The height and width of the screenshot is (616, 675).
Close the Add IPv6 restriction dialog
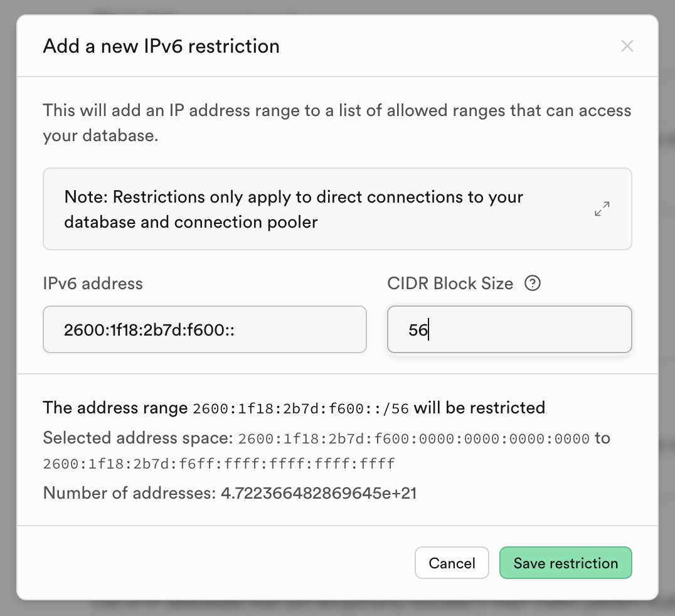coord(627,46)
